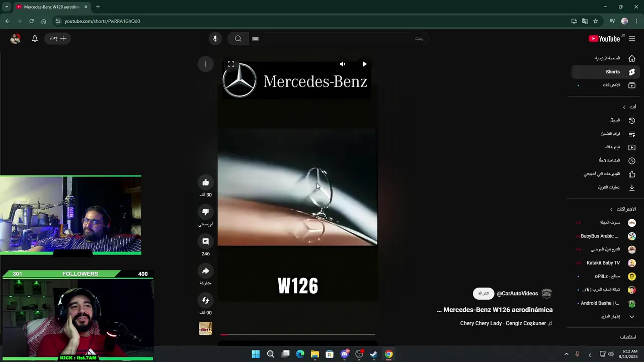Open Chrome's three-dot menu

pyautogui.click(x=636, y=21)
